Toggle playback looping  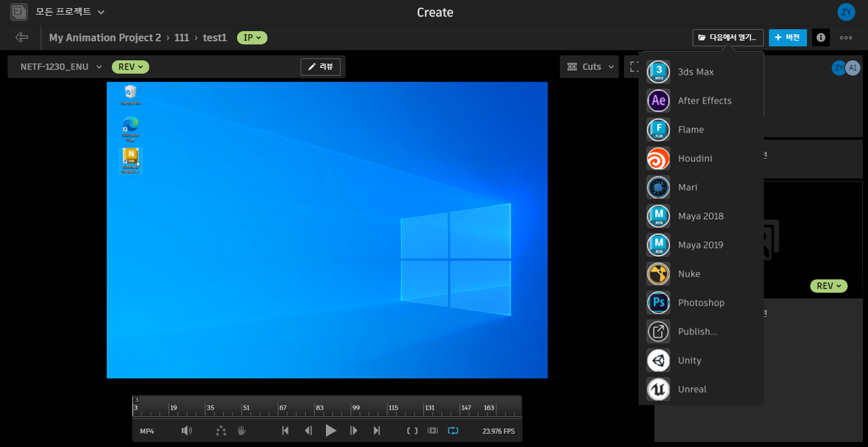(x=453, y=430)
